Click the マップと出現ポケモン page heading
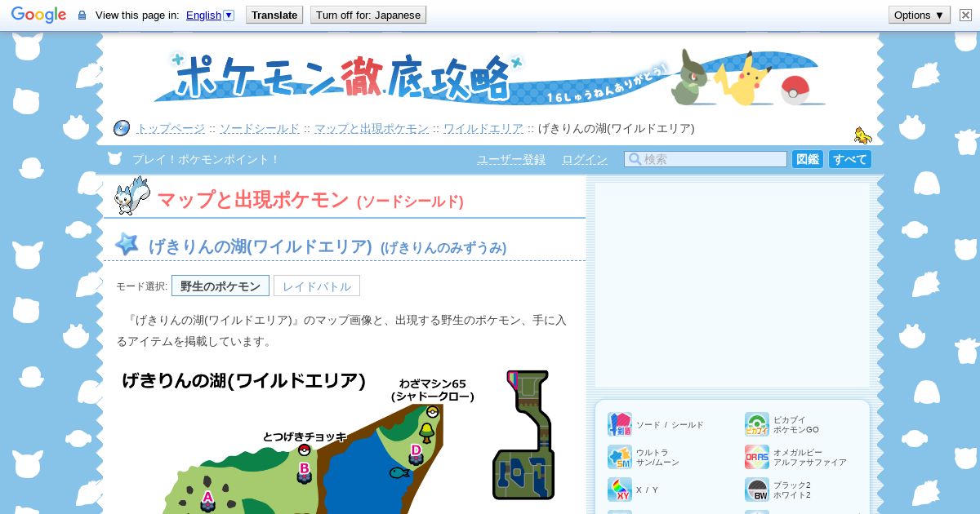Viewport: 980px width, 514px height. pos(310,199)
